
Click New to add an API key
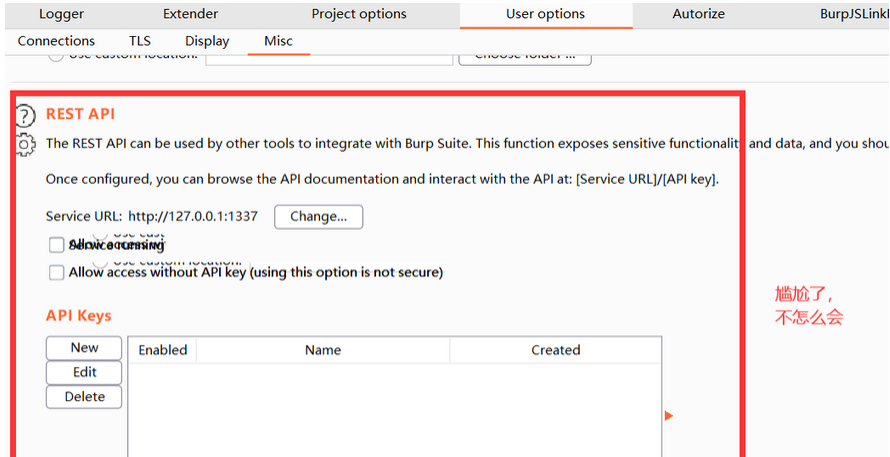click(84, 347)
